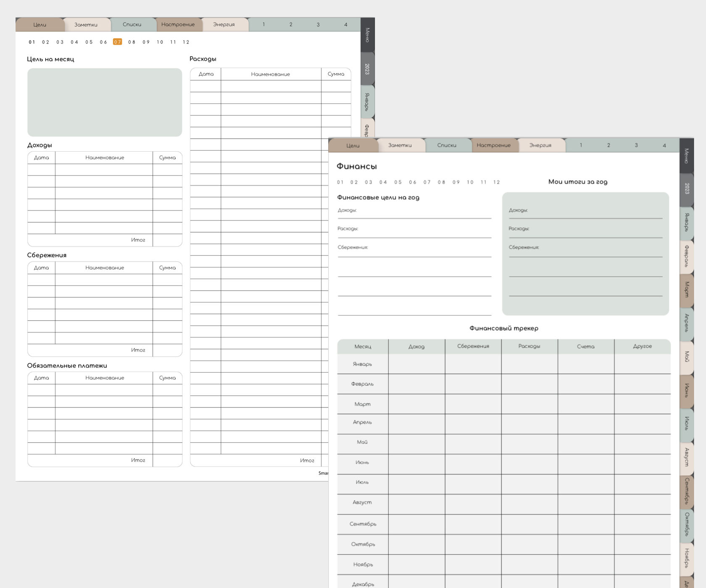Select the Январь Доход tracker cell

click(x=416, y=364)
